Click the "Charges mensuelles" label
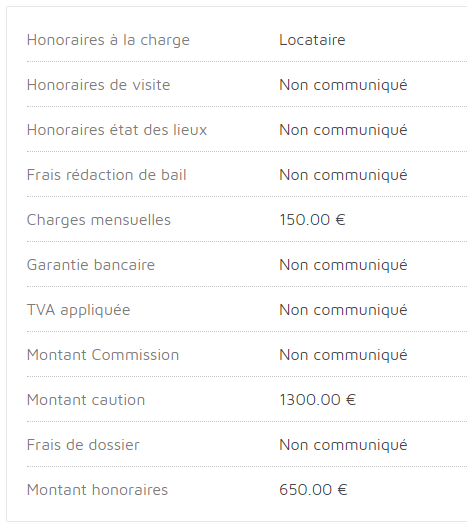 point(99,221)
